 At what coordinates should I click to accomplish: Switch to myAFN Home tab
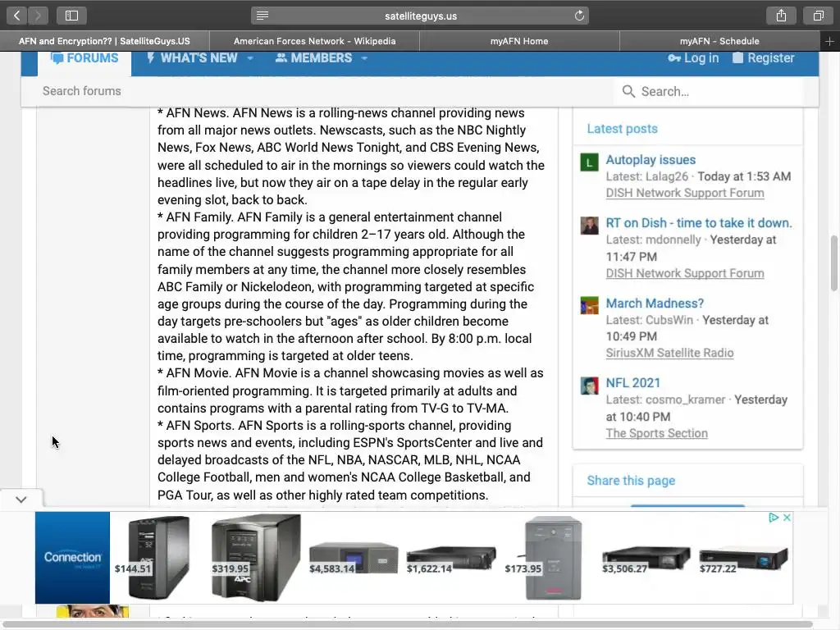pos(519,41)
